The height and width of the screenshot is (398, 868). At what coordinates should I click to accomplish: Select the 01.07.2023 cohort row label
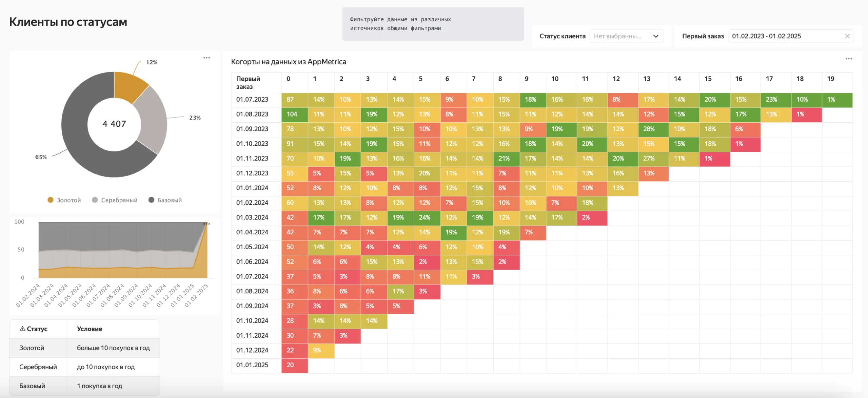click(252, 100)
